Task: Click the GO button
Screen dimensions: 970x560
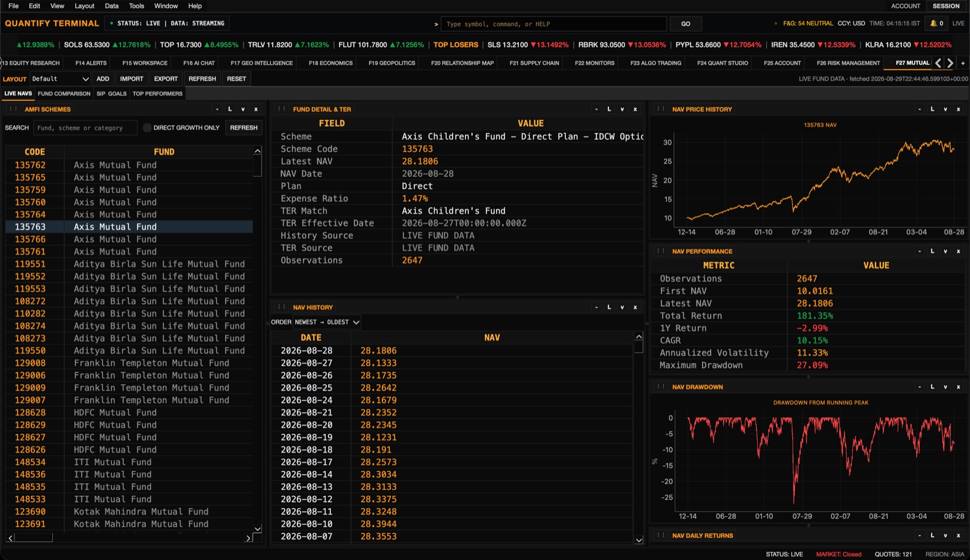Action: tap(686, 24)
